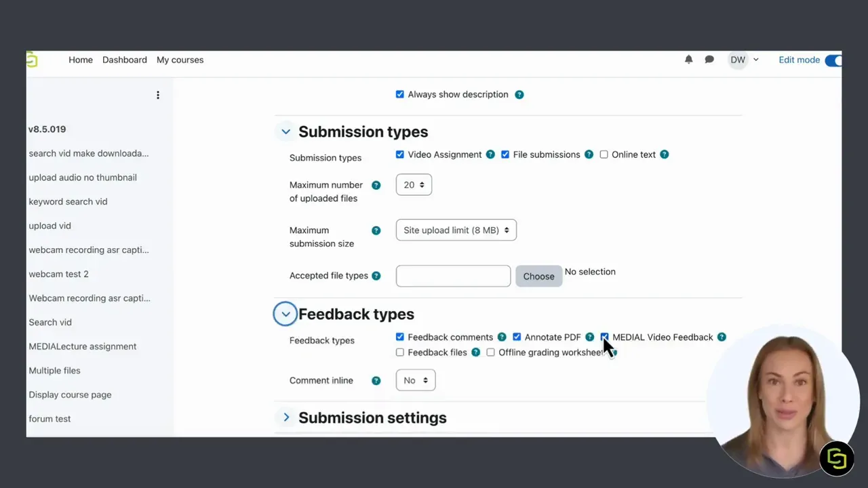Open the keyword search vid sidebar link
868x488 pixels.
[x=68, y=201]
